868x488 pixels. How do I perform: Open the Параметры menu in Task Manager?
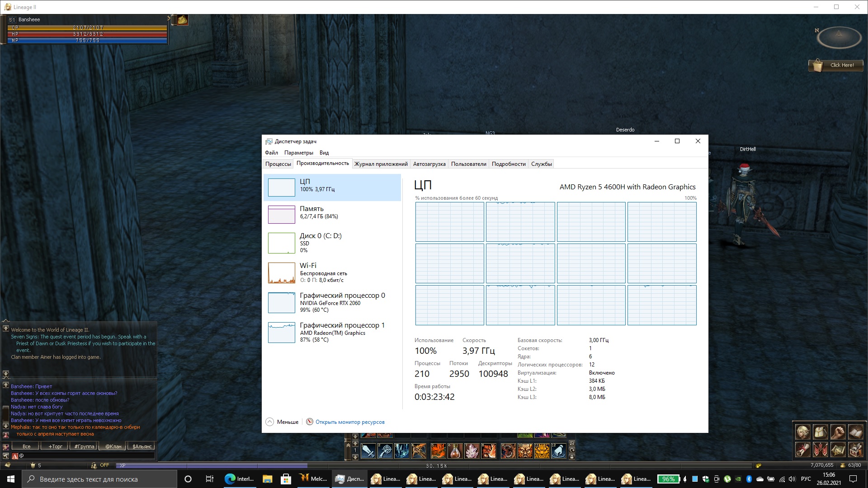(x=298, y=153)
